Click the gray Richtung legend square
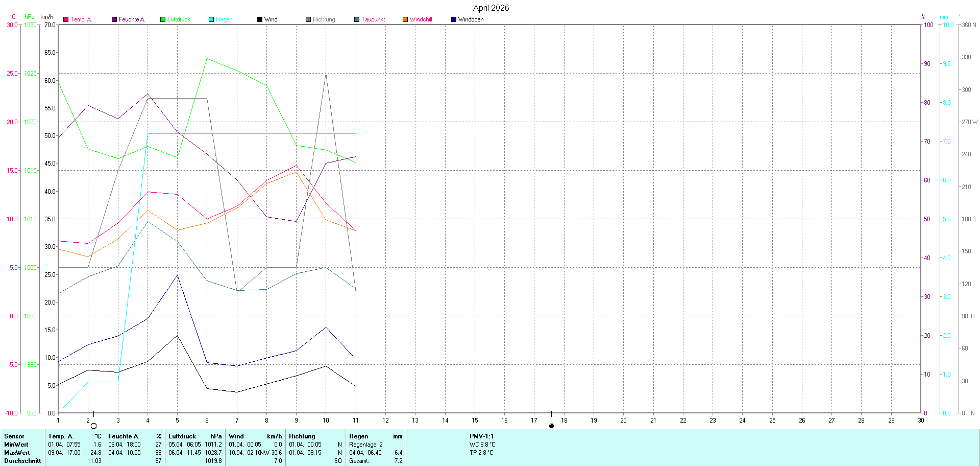Screen dimensions: 980x466 click(x=308, y=19)
